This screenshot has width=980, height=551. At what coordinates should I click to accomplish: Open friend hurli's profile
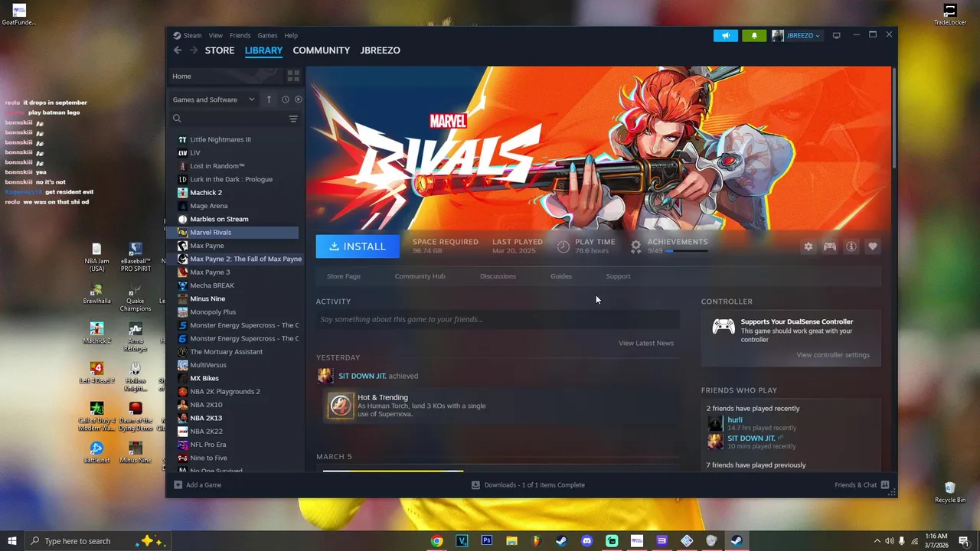pos(735,419)
